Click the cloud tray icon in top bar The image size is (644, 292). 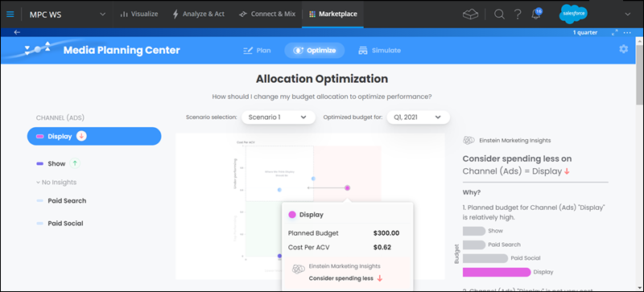(x=470, y=14)
